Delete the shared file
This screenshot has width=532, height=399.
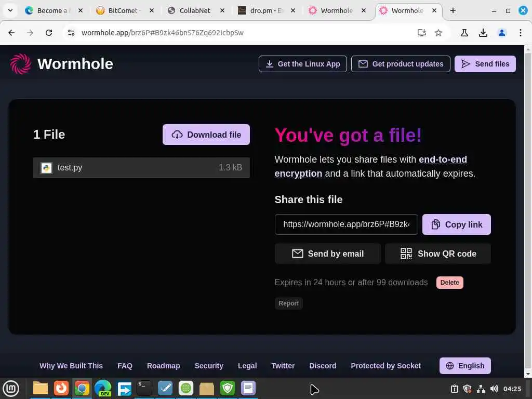click(x=449, y=282)
